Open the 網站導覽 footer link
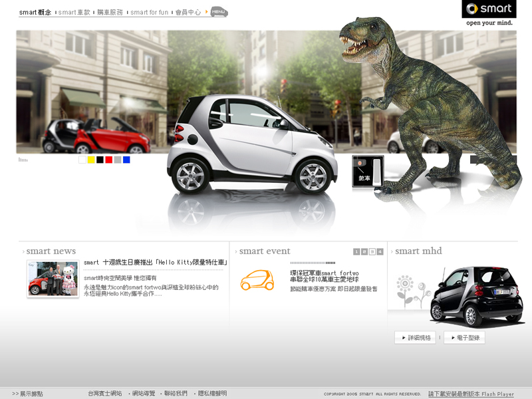Screen dimensions: 532x399 click(143, 393)
